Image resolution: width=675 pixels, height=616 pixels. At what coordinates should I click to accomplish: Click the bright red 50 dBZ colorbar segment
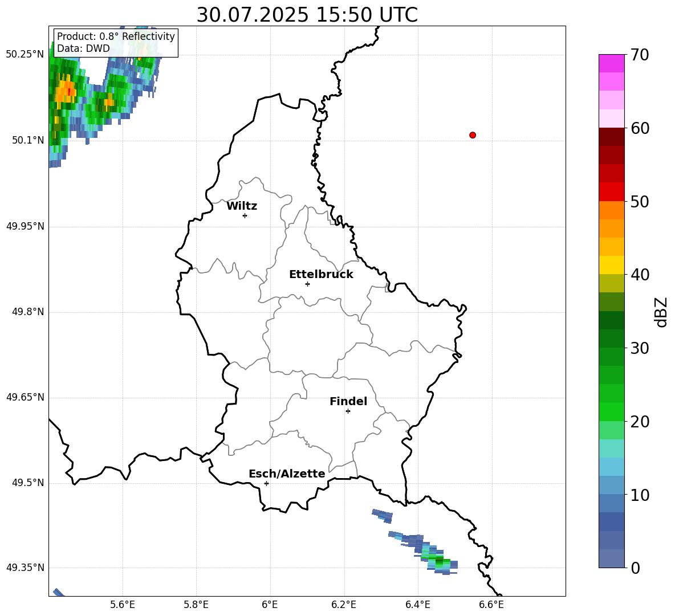611,192
